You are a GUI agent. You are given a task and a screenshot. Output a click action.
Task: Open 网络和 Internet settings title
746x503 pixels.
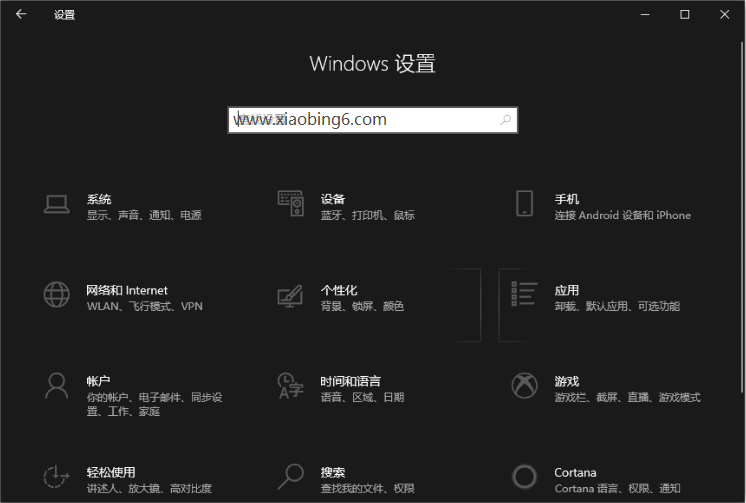click(127, 290)
